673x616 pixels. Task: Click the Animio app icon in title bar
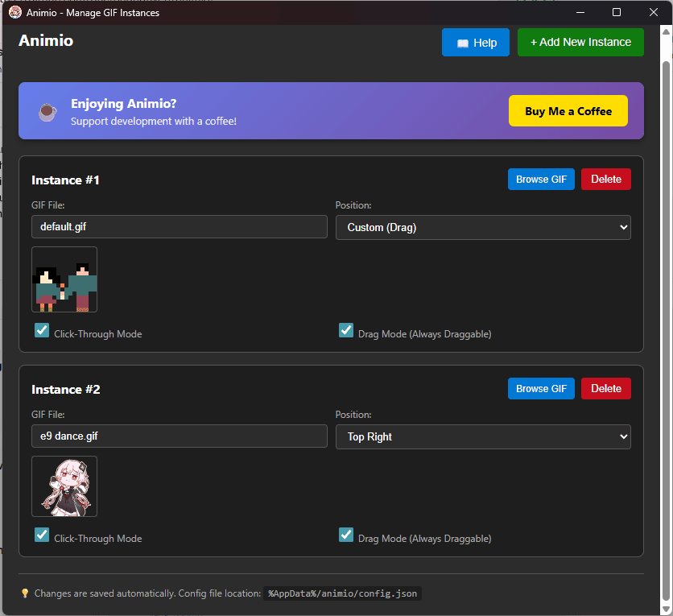(14, 13)
